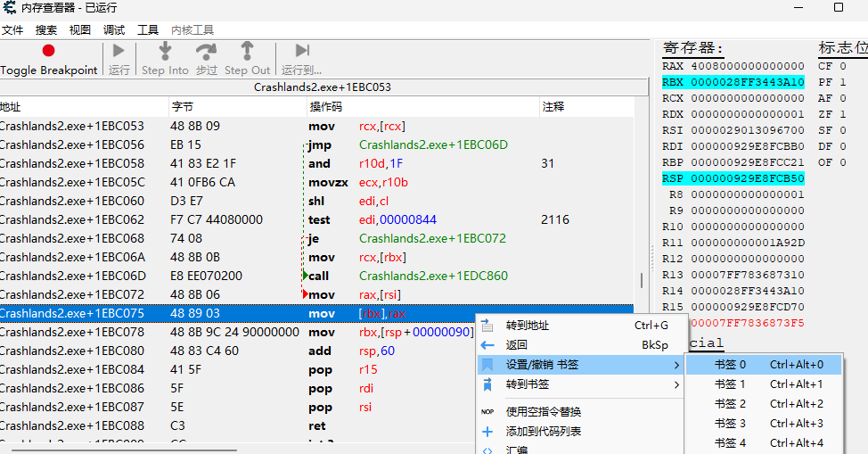This screenshot has height=454, width=868.
Task: Click the 操作码 column header
Action: (423, 107)
